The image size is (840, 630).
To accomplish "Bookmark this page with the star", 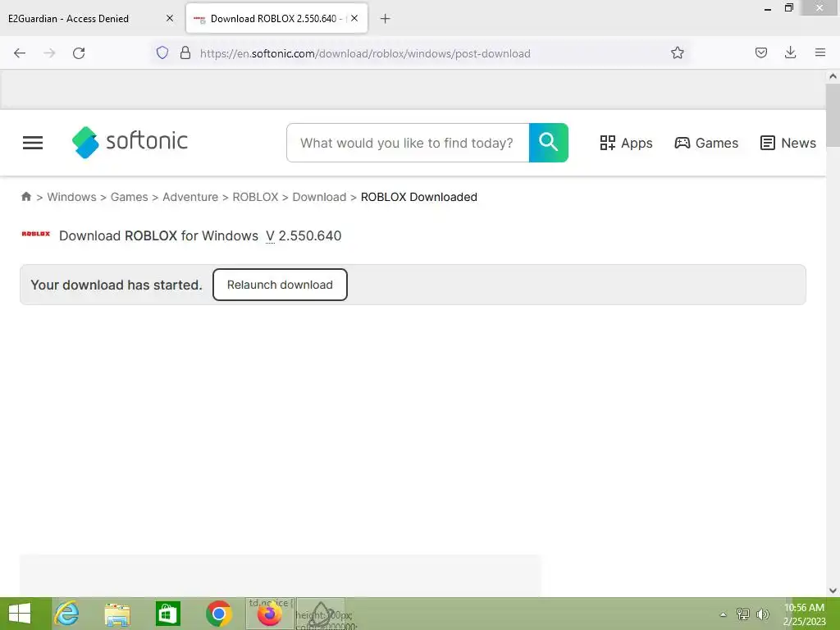I will [677, 52].
